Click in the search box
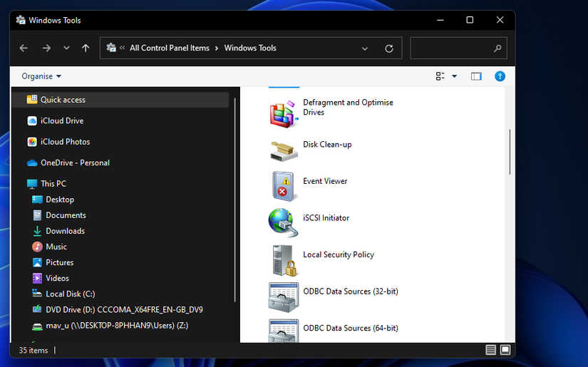 pyautogui.click(x=458, y=48)
